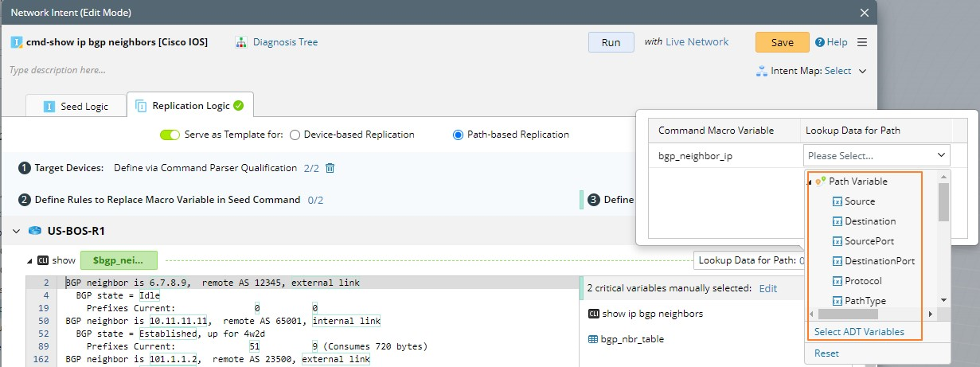Switch to the Seed Logic tab

pyautogui.click(x=76, y=106)
